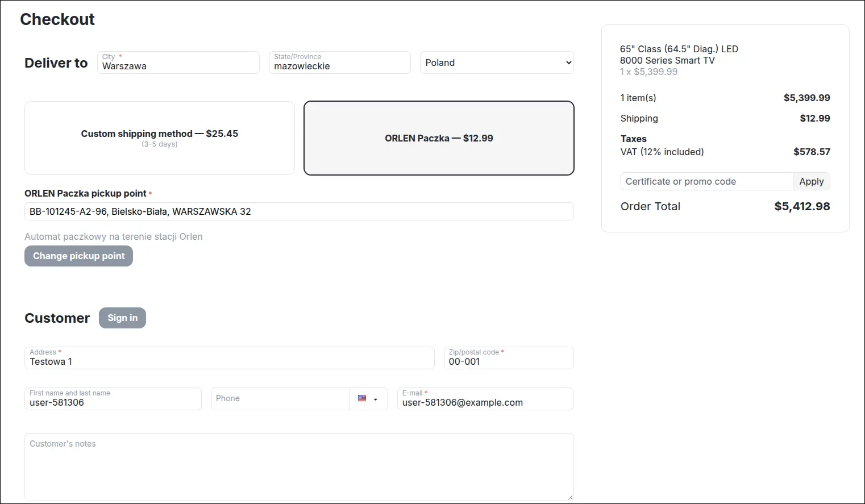Select ORLEN Paczka shipping option
The width and height of the screenshot is (865, 504).
(439, 138)
